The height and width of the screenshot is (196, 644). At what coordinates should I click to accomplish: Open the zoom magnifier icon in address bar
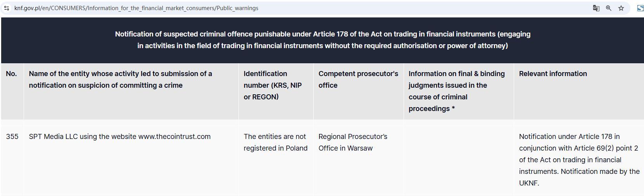(x=609, y=8)
